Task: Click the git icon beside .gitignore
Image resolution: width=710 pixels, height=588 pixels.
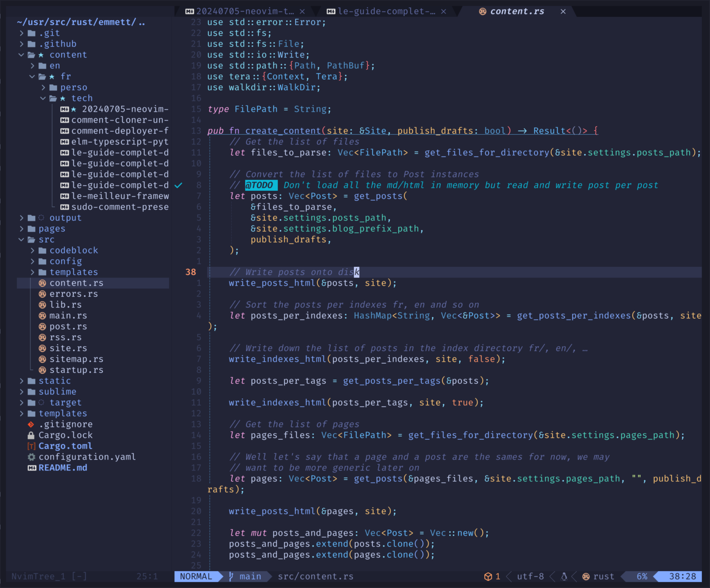Action: [x=31, y=424]
